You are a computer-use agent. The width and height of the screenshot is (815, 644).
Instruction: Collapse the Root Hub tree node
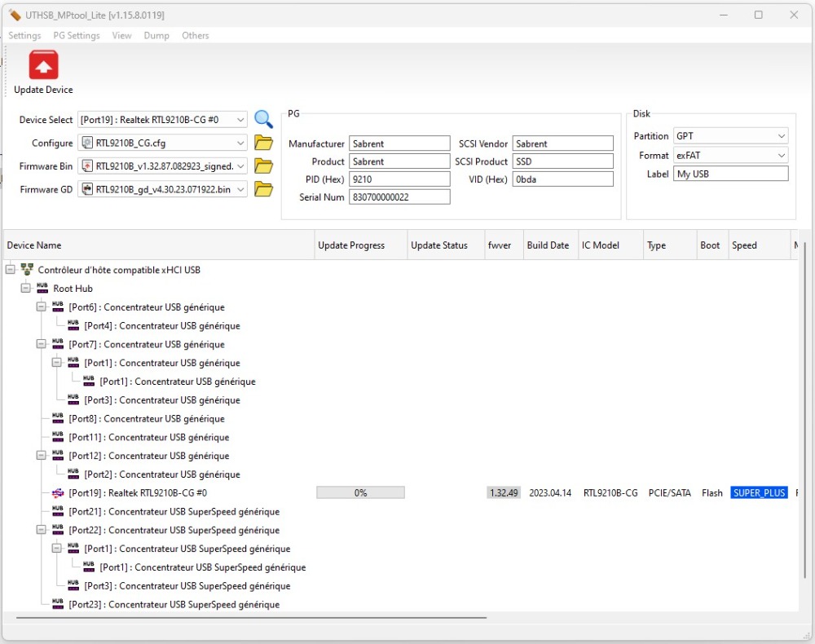pos(26,289)
